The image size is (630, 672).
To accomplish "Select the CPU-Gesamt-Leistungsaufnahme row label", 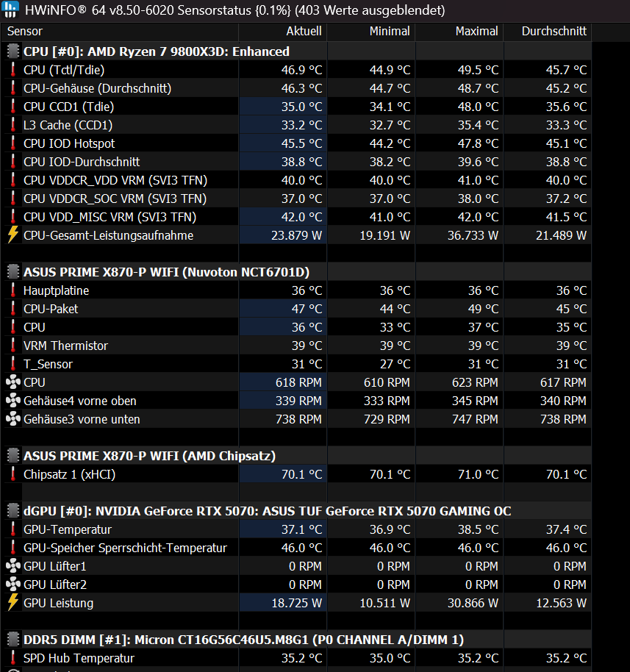I will click(x=108, y=235).
